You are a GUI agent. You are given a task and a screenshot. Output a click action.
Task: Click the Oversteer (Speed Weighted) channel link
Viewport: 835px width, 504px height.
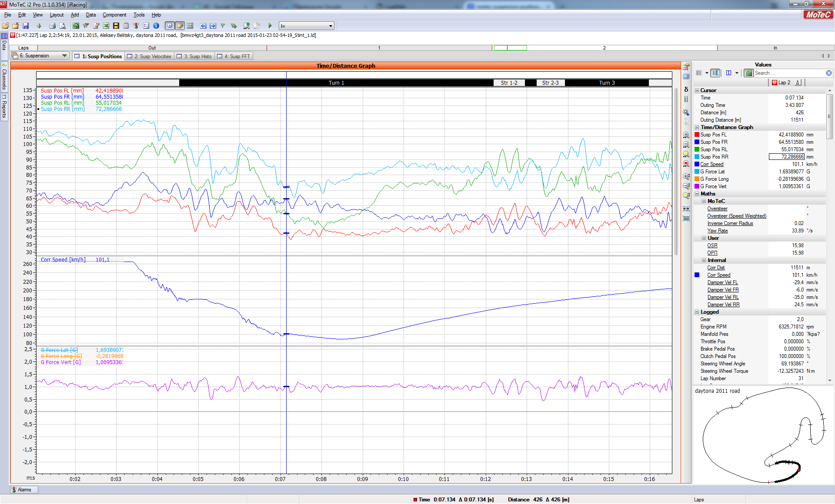click(736, 216)
